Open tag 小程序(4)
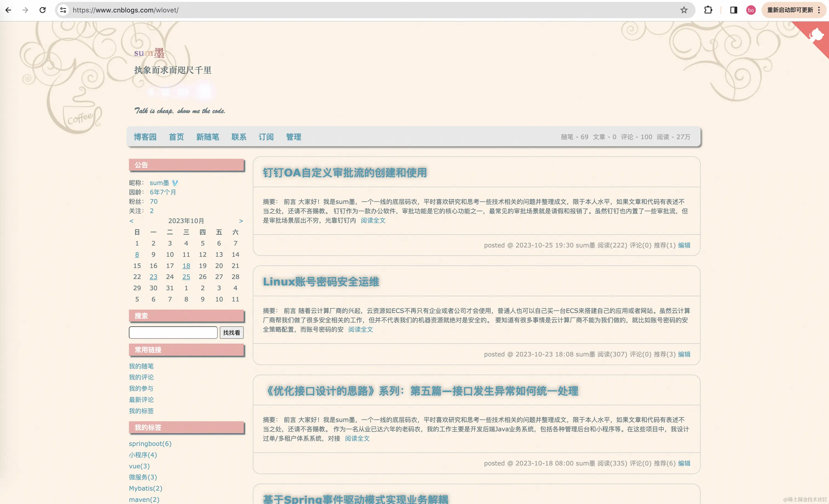 [x=143, y=455]
